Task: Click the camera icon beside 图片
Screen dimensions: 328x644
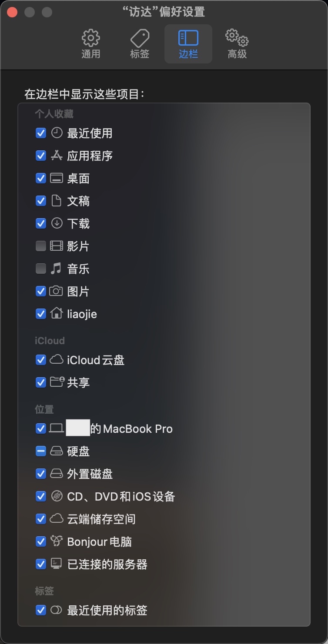Action: 56,291
